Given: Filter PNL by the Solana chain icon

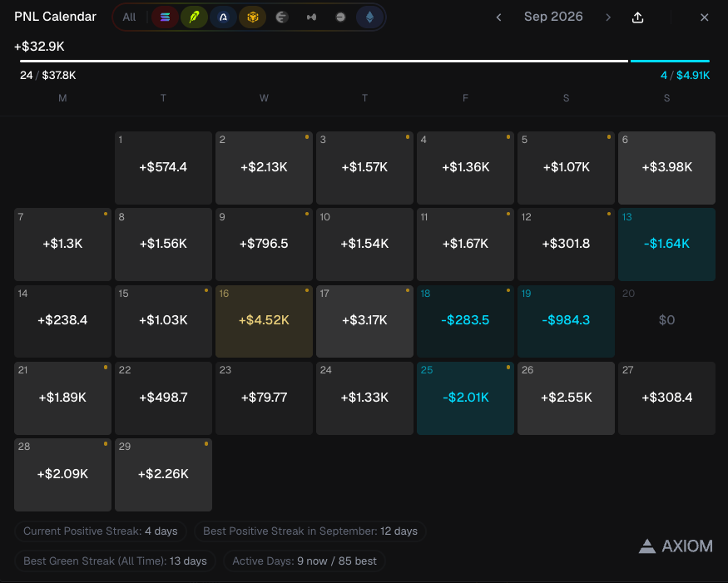Looking at the screenshot, I should pos(165,17).
